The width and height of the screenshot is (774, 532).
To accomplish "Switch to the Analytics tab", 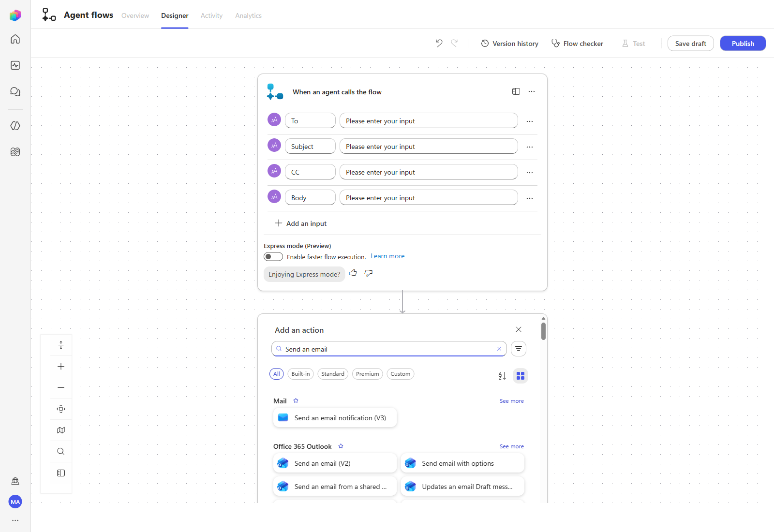I will 248,15.
